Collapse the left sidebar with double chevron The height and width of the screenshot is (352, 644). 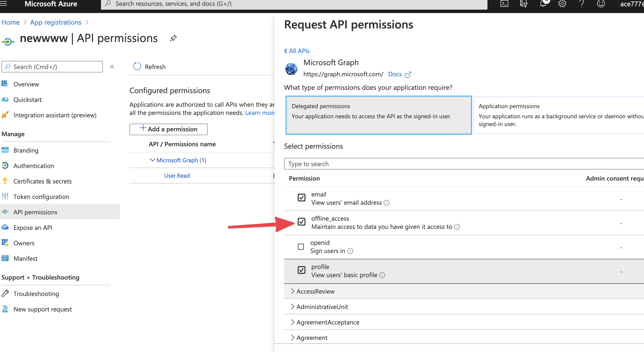112,67
